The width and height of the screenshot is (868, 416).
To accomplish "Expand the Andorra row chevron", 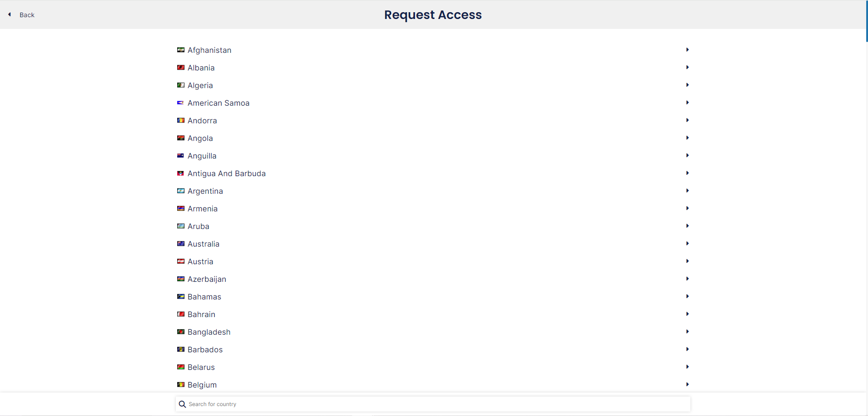I will (x=687, y=120).
